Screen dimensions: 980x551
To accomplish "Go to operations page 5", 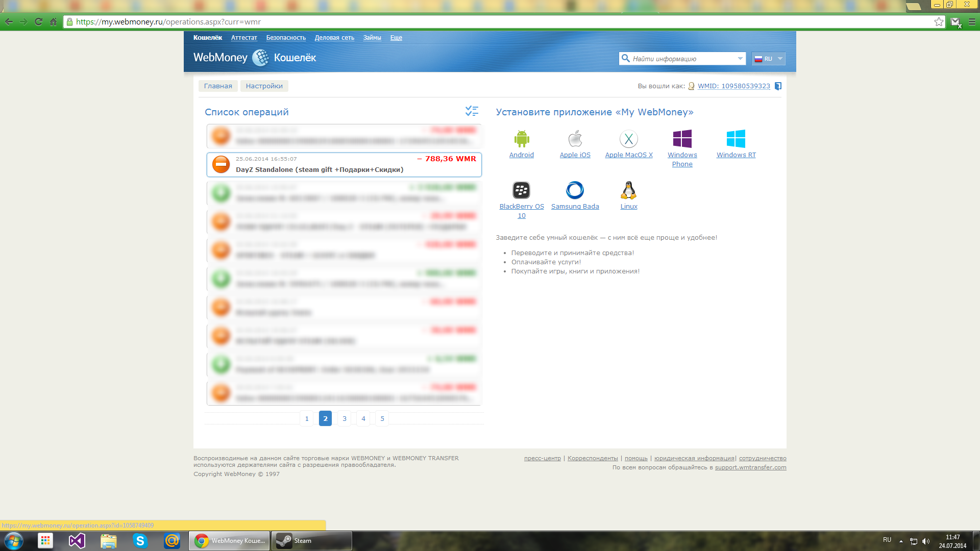I will pos(382,419).
